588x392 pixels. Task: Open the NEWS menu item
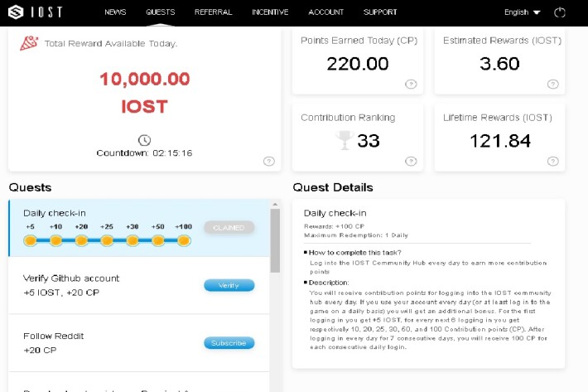point(115,12)
